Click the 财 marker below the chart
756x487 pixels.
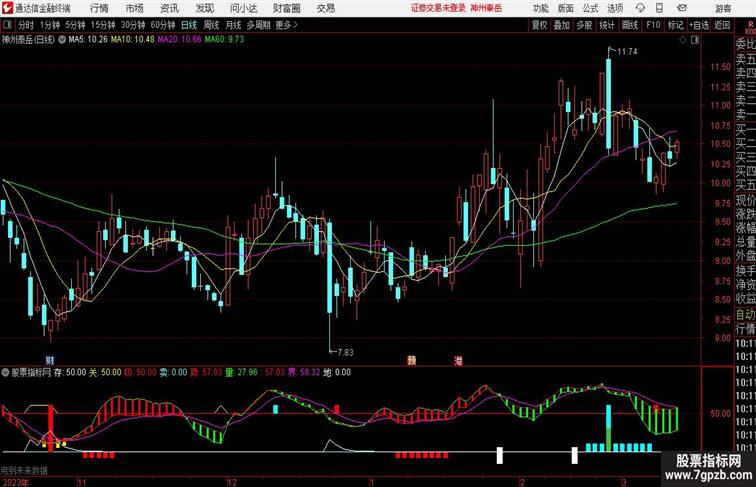pos(50,360)
